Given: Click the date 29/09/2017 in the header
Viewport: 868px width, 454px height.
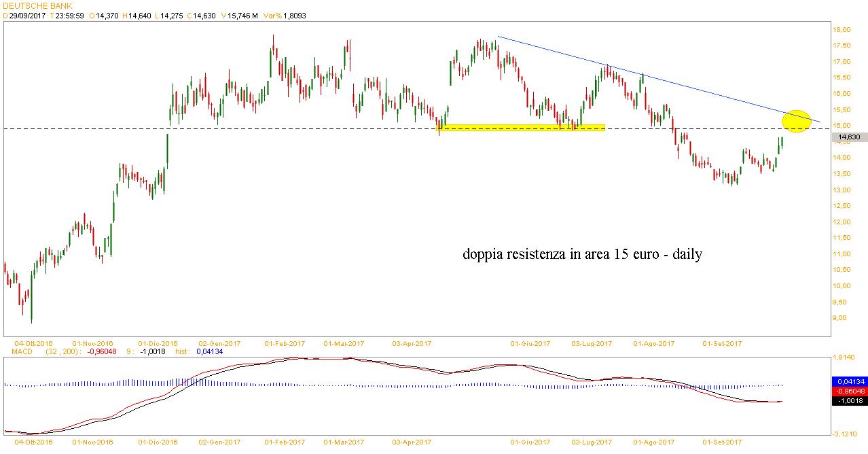Looking at the screenshot, I should click(x=24, y=15).
